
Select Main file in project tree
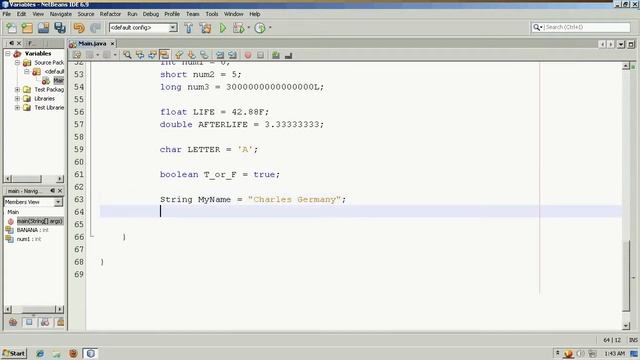click(x=58, y=80)
